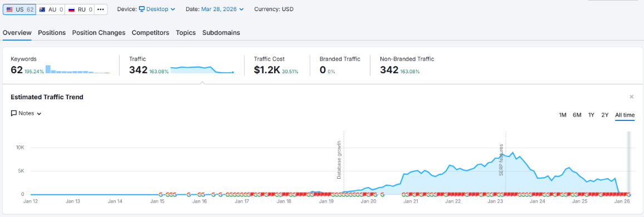Click the Keywords bar chart thumbnail
This screenshot has height=217, width=644.
(x=78, y=69)
